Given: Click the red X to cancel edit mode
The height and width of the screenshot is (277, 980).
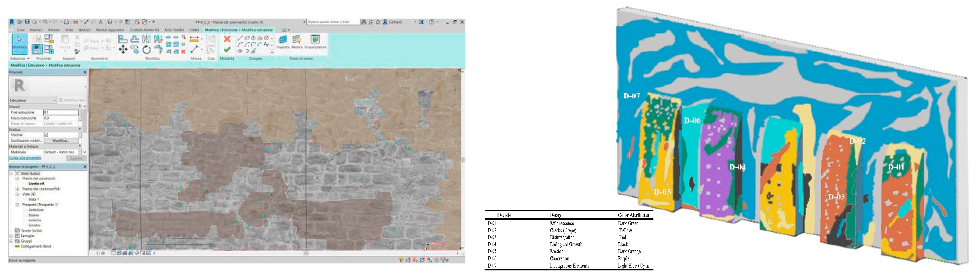Looking at the screenshot, I should 227,39.
